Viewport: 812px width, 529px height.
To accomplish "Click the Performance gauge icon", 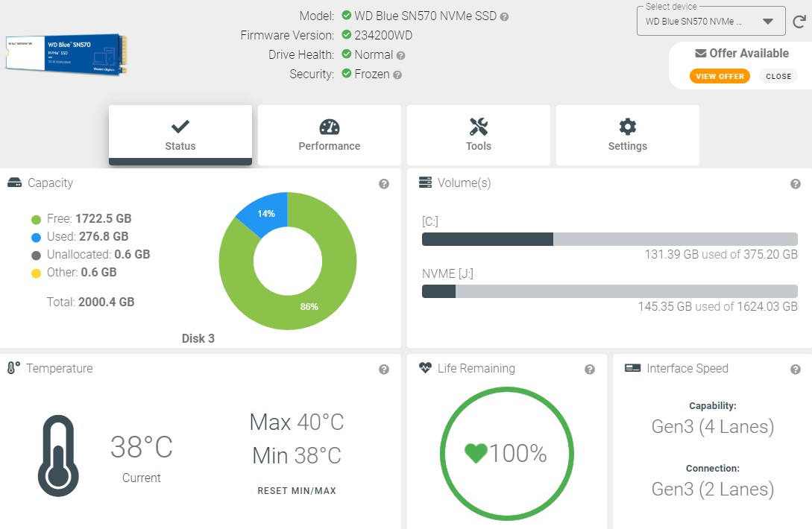I will tap(330, 127).
